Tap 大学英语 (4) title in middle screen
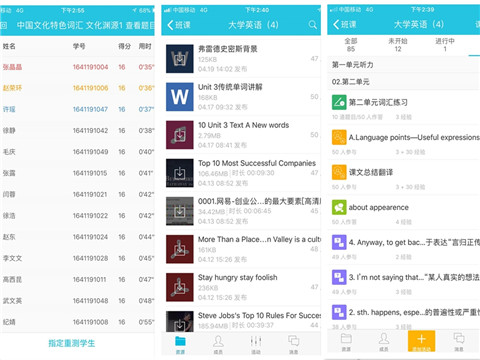This screenshot has width=480, height=360. (x=253, y=25)
